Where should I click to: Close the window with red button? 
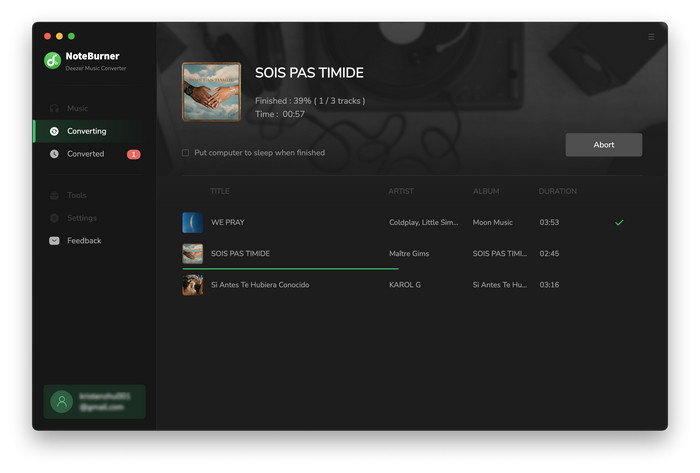(x=47, y=36)
